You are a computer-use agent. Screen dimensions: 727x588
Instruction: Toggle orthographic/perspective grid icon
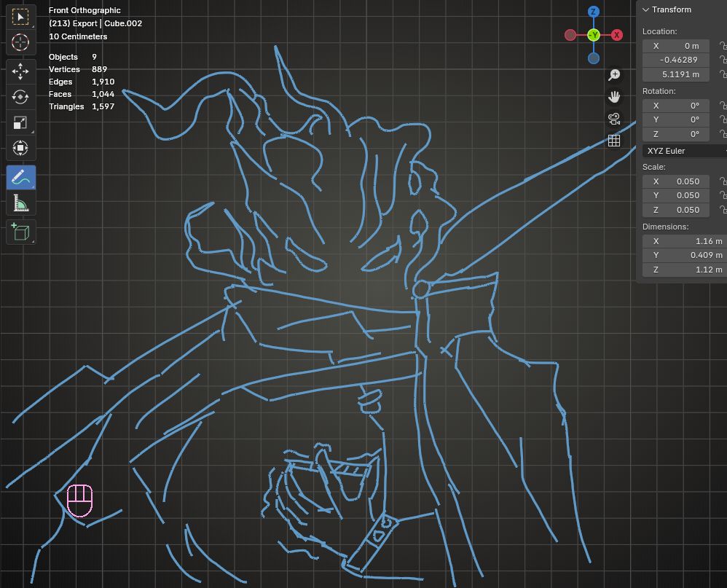tap(614, 141)
